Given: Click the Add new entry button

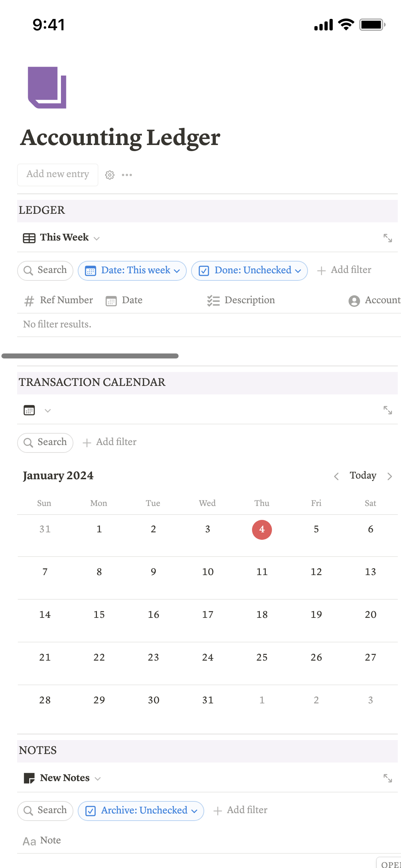Looking at the screenshot, I should 58,174.
